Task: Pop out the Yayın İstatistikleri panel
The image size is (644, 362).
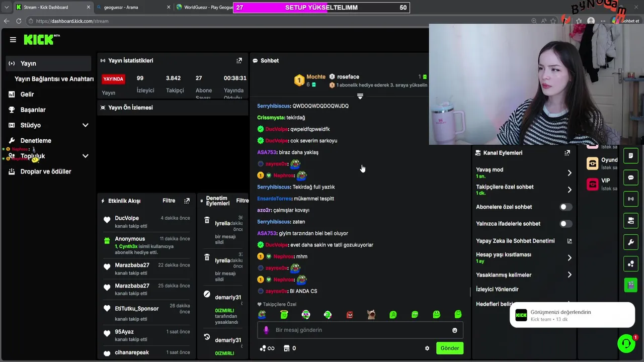Action: coord(239,60)
